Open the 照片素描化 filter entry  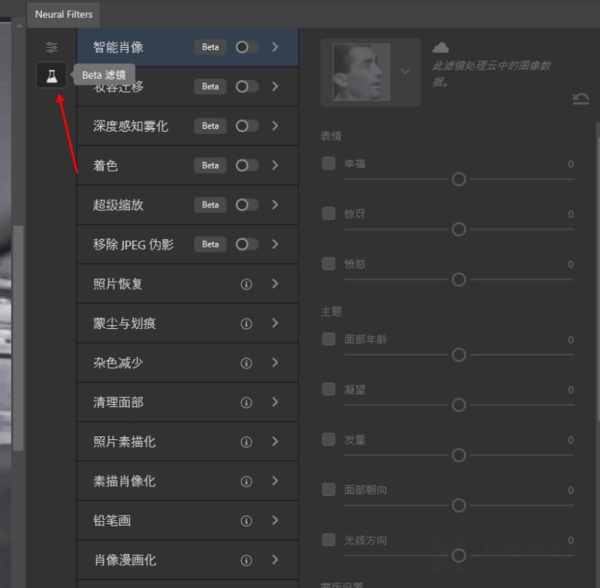click(188, 441)
